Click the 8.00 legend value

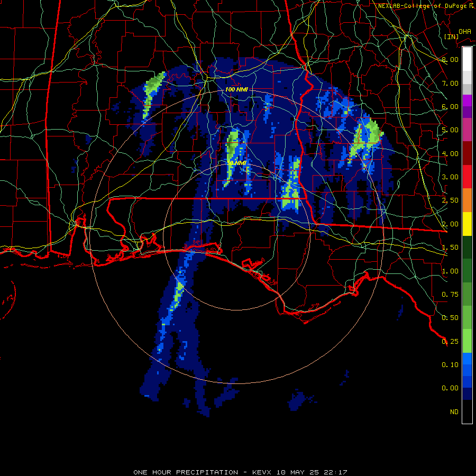click(x=450, y=59)
